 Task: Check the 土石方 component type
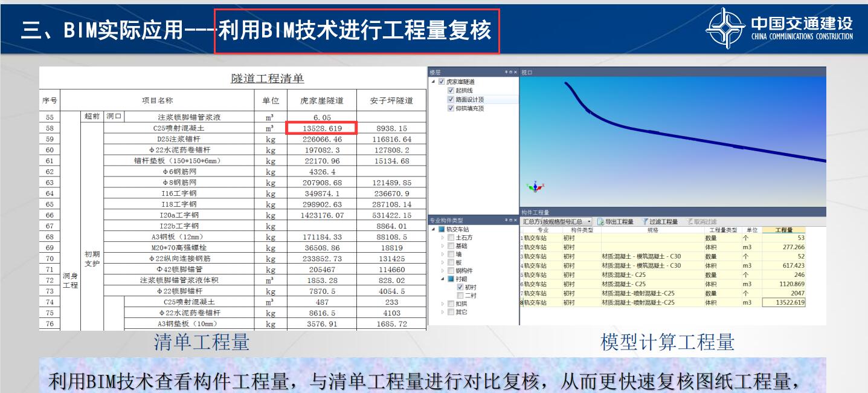point(451,238)
